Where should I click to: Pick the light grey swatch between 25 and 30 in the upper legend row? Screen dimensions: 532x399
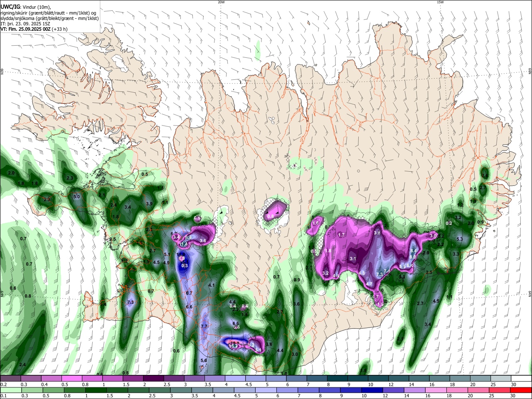click(x=501, y=378)
